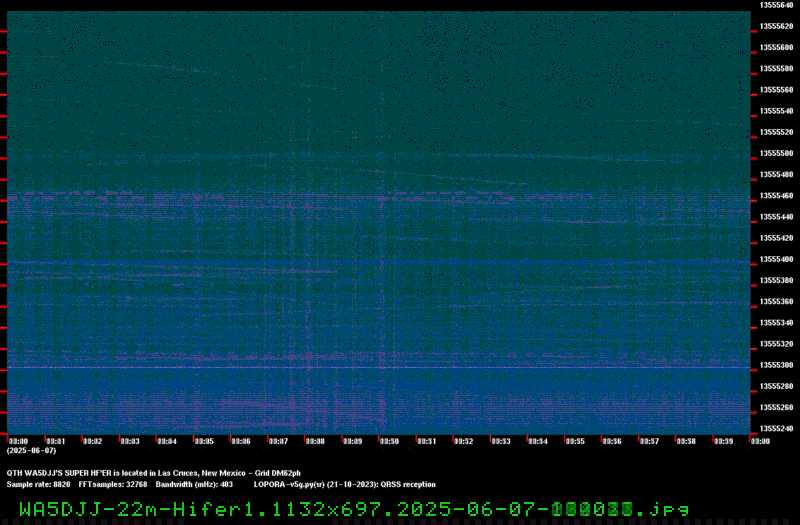The image size is (800, 525).
Task: Pick the 13555340 frequency label
Action: 777,322
